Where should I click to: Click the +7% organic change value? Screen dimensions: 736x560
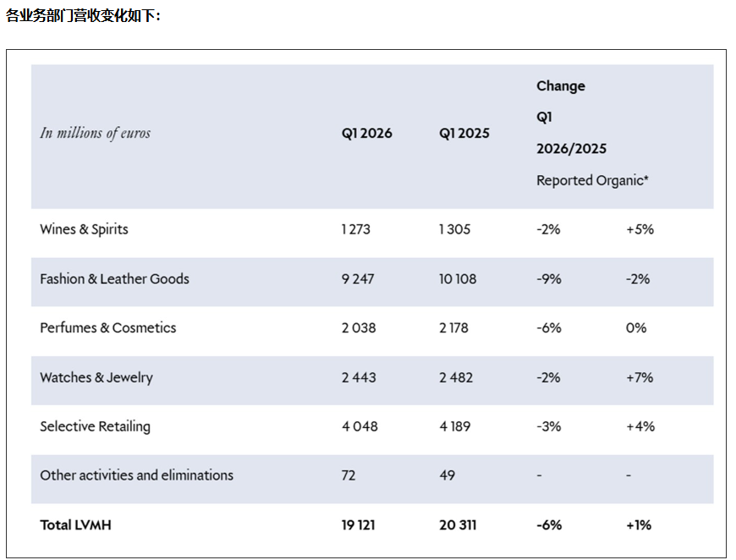pos(640,377)
